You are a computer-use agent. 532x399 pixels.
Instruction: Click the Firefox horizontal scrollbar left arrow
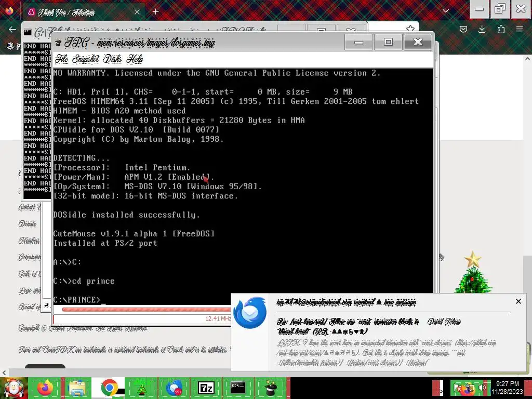pyautogui.click(x=4, y=373)
